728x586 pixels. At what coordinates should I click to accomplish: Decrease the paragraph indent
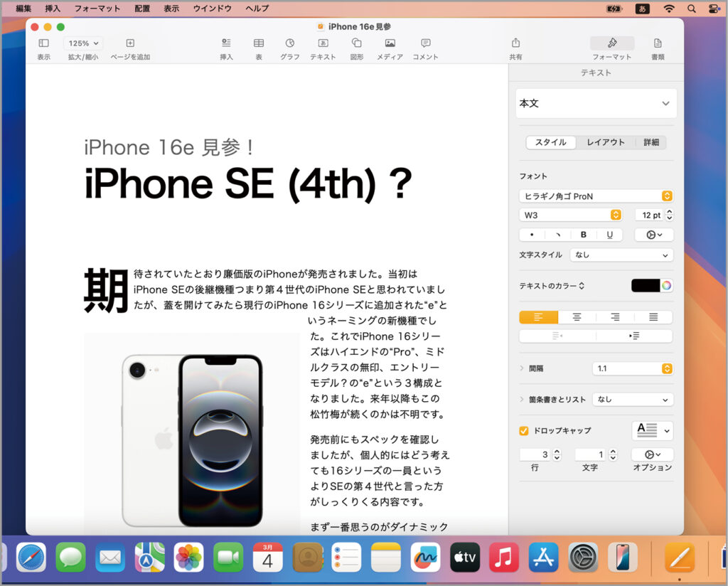(557, 336)
